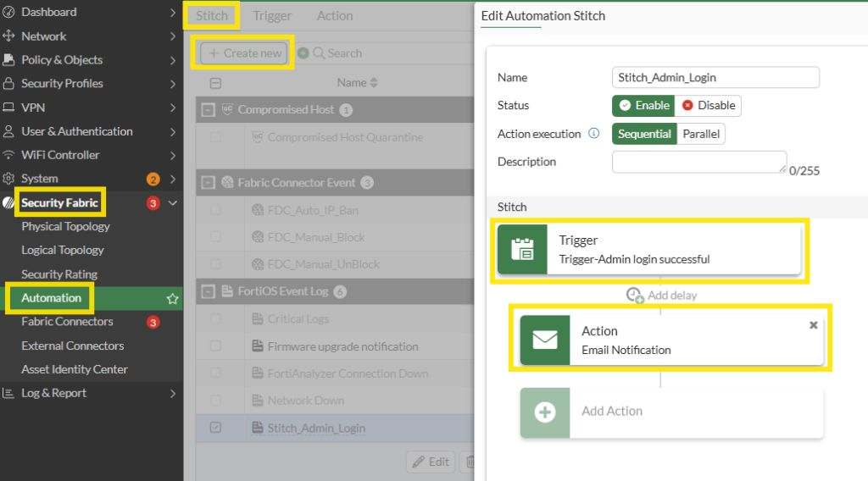Click the Policy & Objects icon

coord(8,60)
